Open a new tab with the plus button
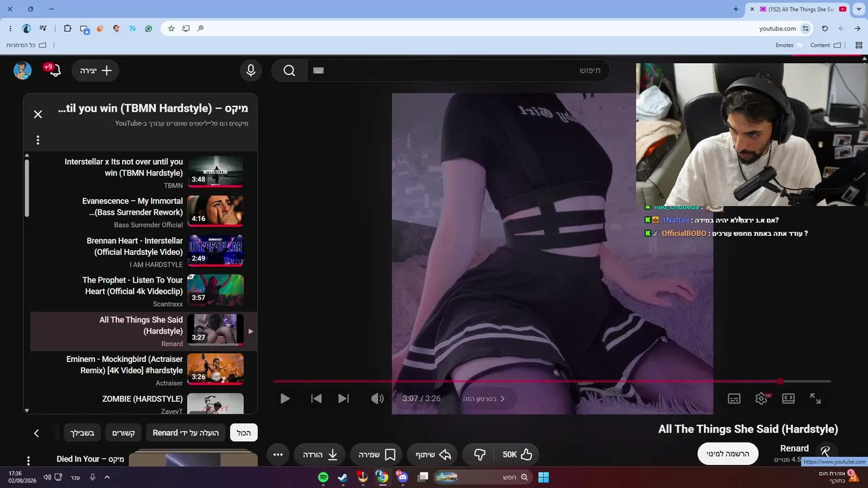Screen dimensions: 868x488 736,9
